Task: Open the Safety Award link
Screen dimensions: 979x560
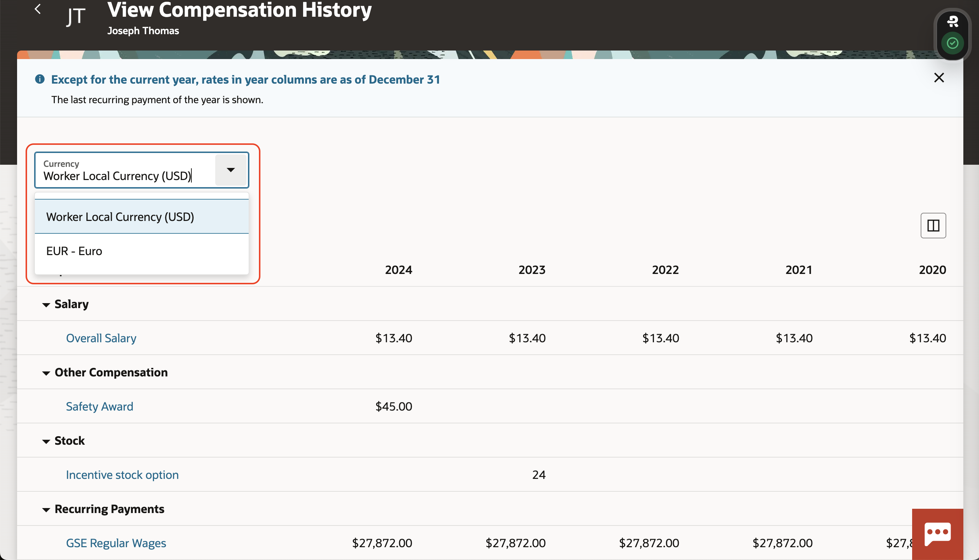Action: tap(100, 406)
